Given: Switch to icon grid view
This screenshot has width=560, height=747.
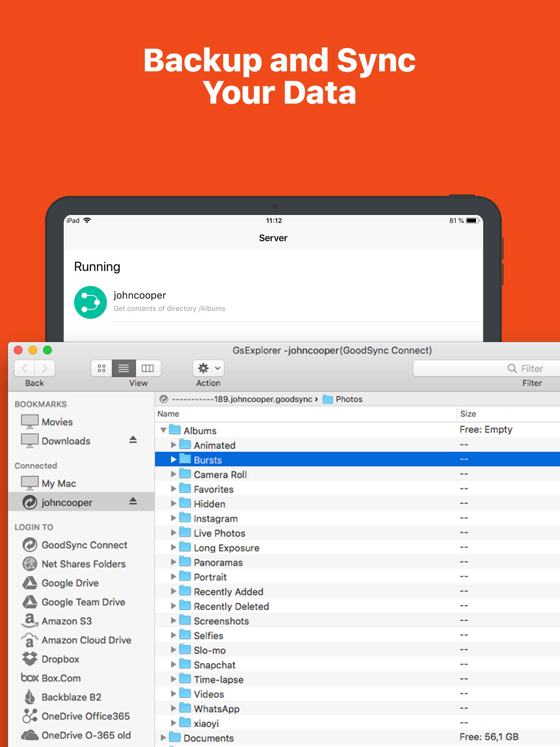Looking at the screenshot, I should click(102, 368).
